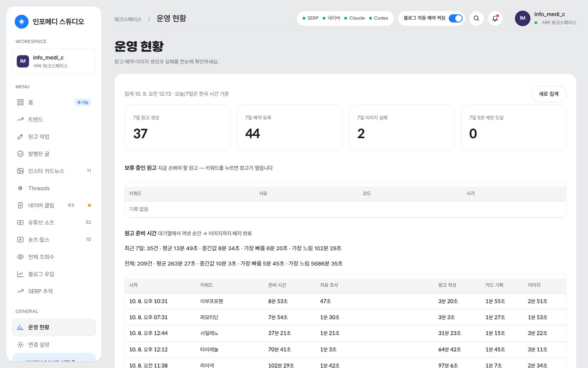
Task: Click the 발행된 글 checkmark icon
Action: point(20,154)
